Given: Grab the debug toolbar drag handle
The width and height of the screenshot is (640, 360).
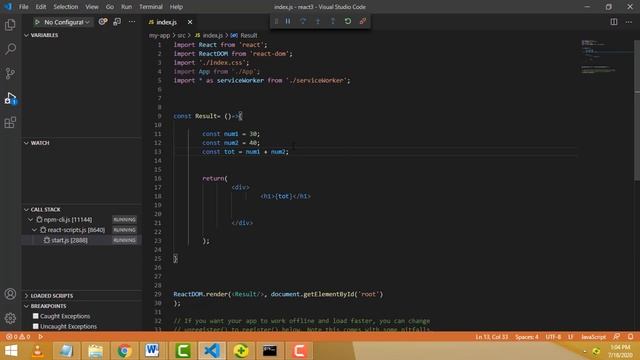Looking at the screenshot, I should (276, 21).
